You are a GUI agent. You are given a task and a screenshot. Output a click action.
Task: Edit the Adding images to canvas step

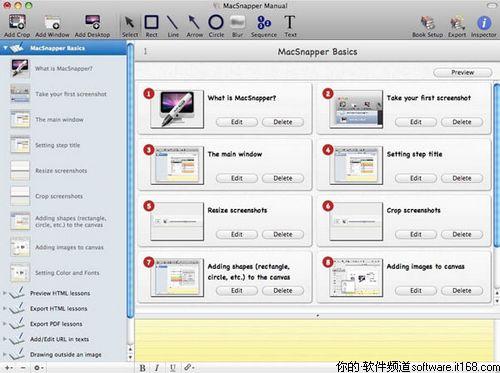pos(416,291)
